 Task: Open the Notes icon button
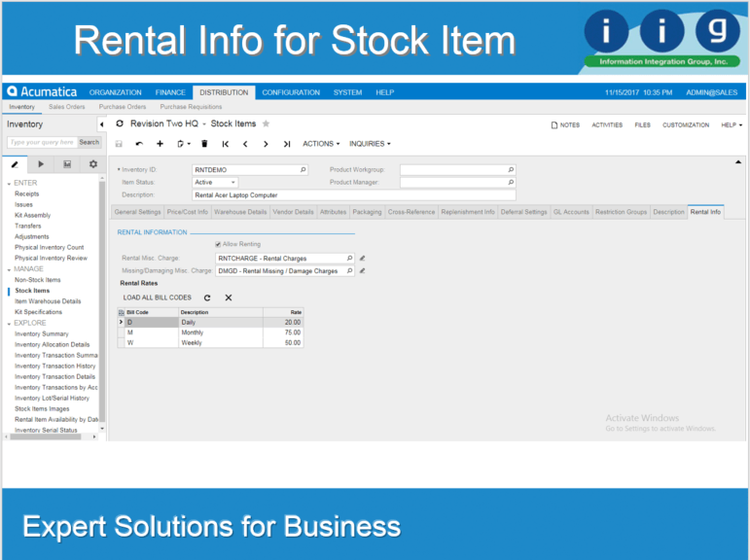(565, 124)
